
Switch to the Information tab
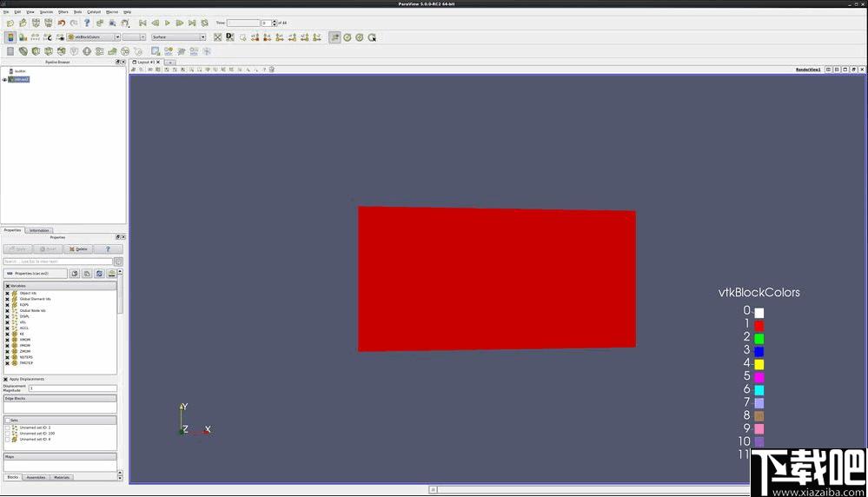[x=39, y=230]
